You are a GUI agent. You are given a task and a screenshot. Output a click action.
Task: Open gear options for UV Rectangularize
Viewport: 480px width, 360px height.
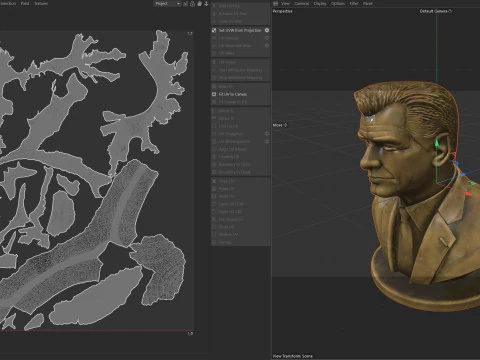pyautogui.click(x=267, y=141)
